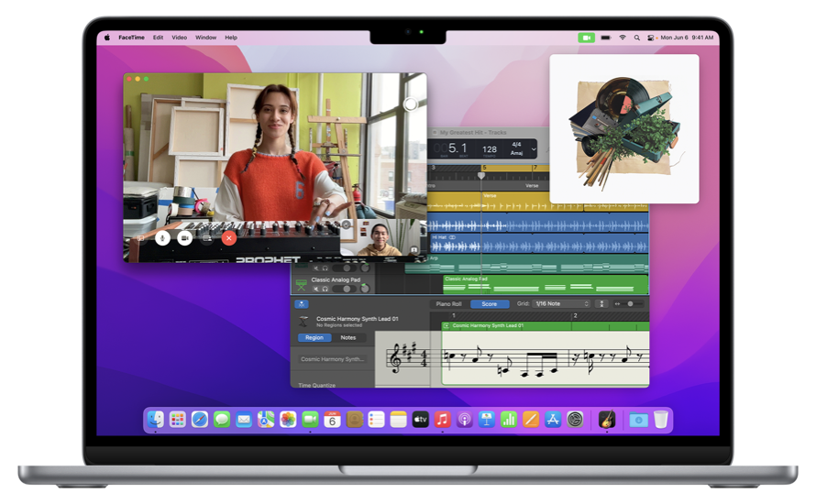The image size is (816, 504).
Task: Open Music from the Dock
Action: pyautogui.click(x=442, y=419)
